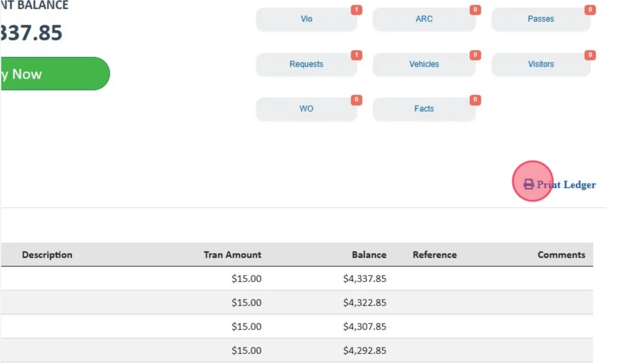This screenshot has height=364, width=620.
Task: View registered Vehicles
Action: coord(424,64)
